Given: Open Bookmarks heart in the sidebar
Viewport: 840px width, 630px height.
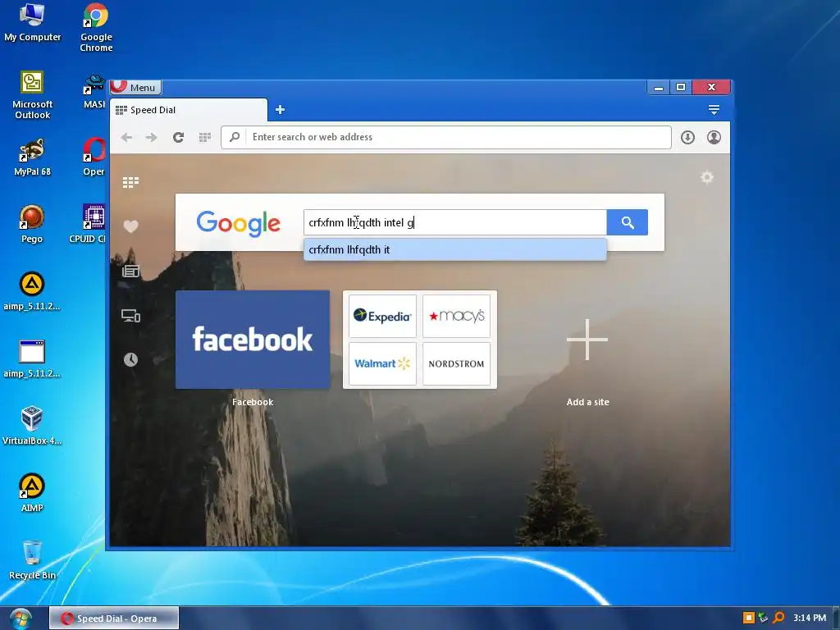Looking at the screenshot, I should point(130,226).
